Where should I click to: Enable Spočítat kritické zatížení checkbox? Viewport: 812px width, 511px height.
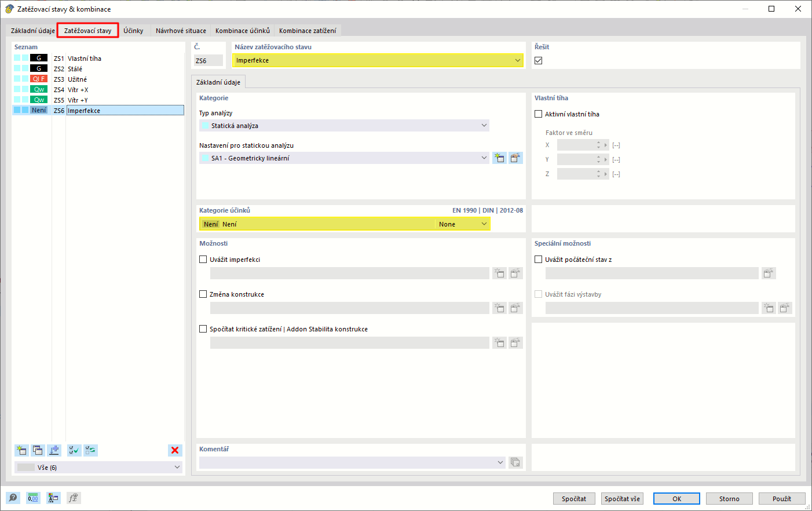coord(203,329)
